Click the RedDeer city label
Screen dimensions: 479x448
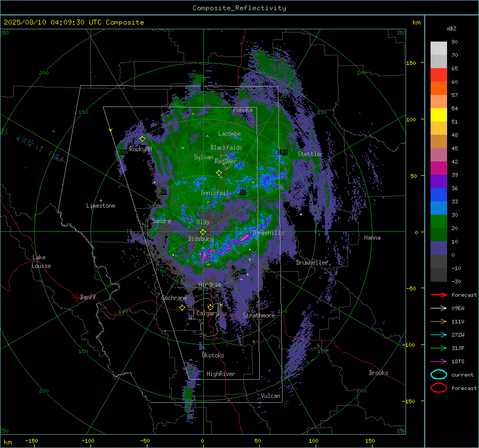click(226, 161)
